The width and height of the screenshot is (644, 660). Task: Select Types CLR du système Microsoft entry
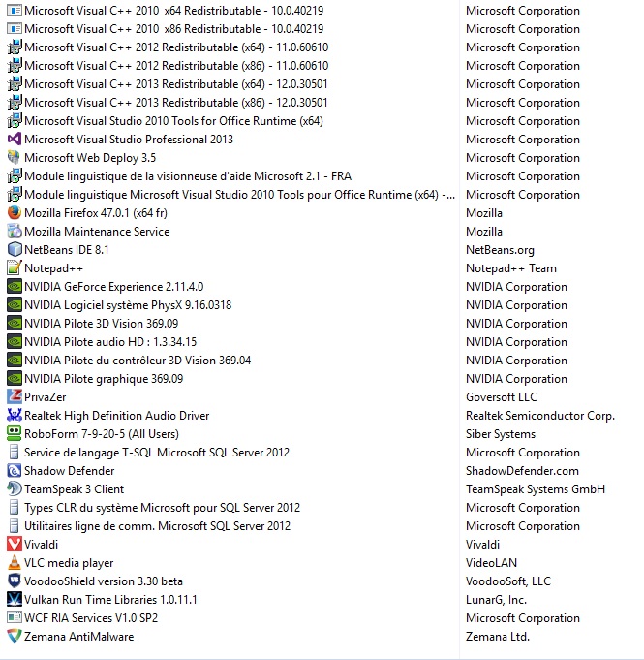click(162, 508)
